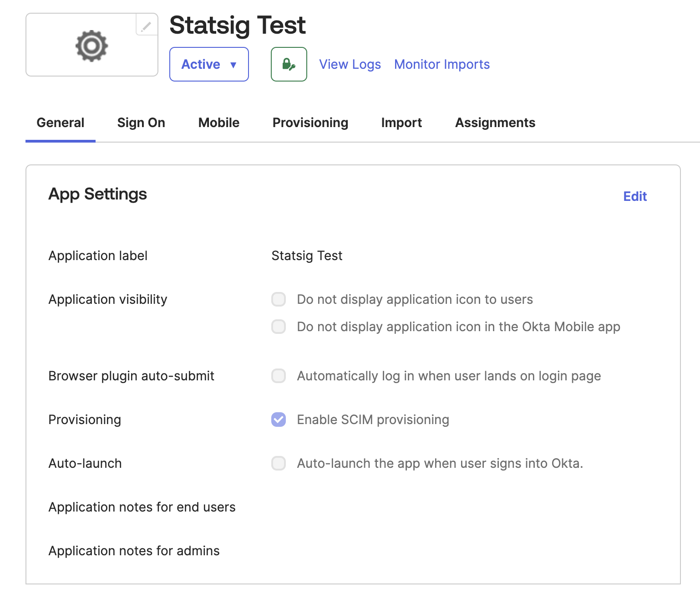Screen dimensions: 700x604
Task: Open Monitor Imports
Action: pos(441,64)
